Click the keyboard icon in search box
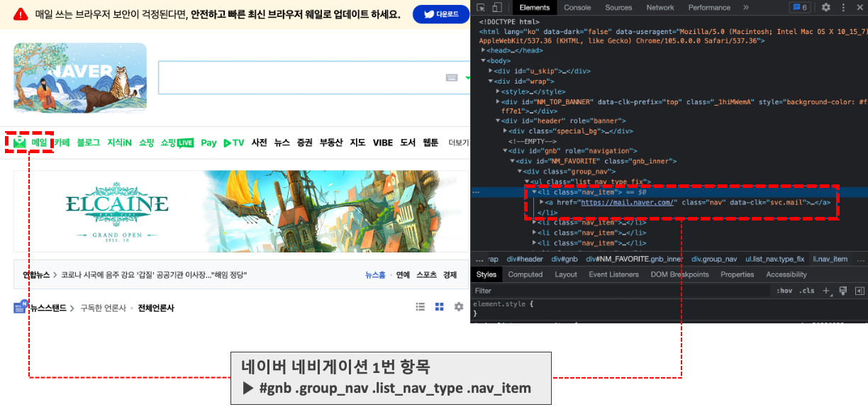 pyautogui.click(x=452, y=78)
